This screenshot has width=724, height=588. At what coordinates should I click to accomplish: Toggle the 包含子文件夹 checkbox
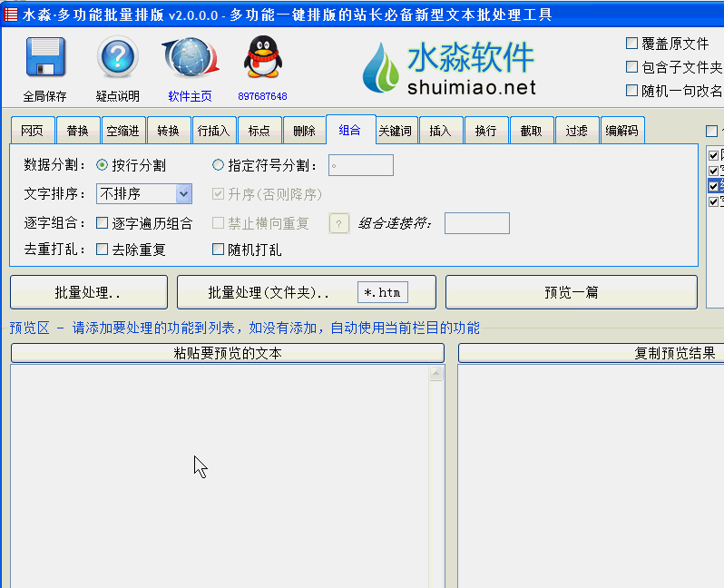click(x=632, y=67)
